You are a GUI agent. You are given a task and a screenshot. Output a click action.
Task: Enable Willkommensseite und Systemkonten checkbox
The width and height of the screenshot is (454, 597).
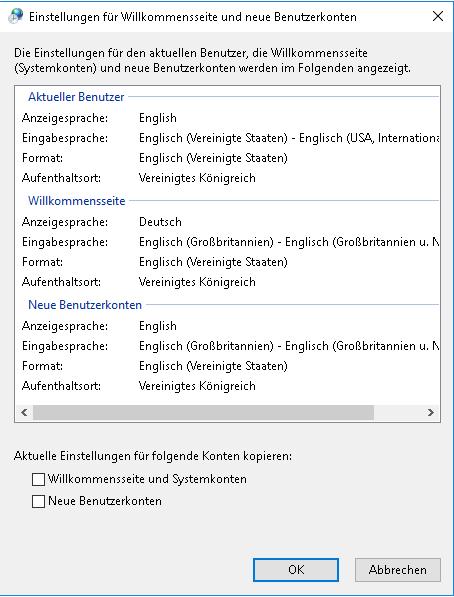click(38, 479)
